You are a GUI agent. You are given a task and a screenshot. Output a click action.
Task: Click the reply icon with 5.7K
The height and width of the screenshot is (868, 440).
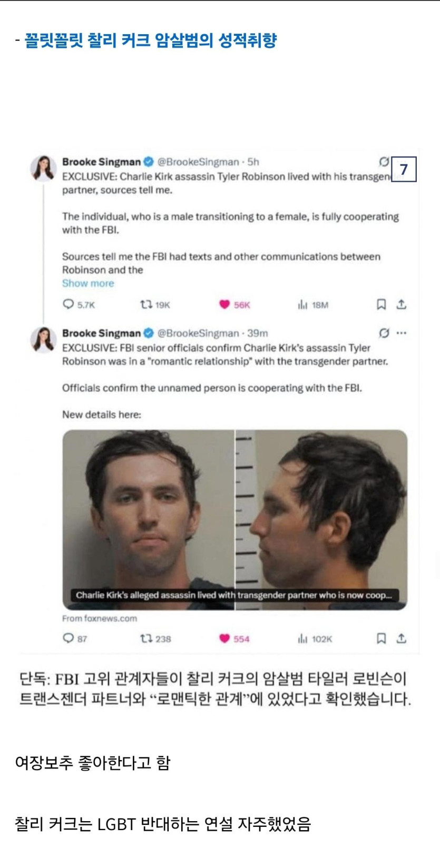69,304
